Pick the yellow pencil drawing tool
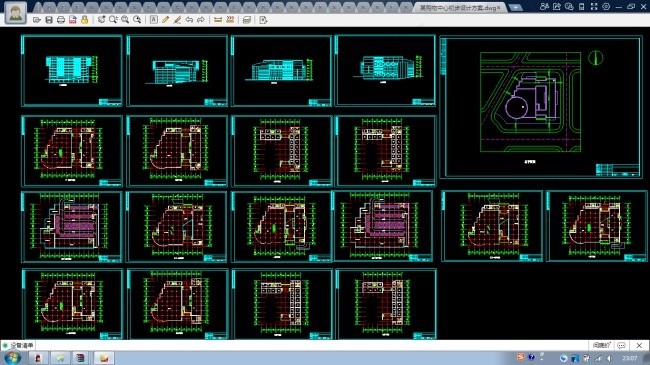 tap(165, 20)
